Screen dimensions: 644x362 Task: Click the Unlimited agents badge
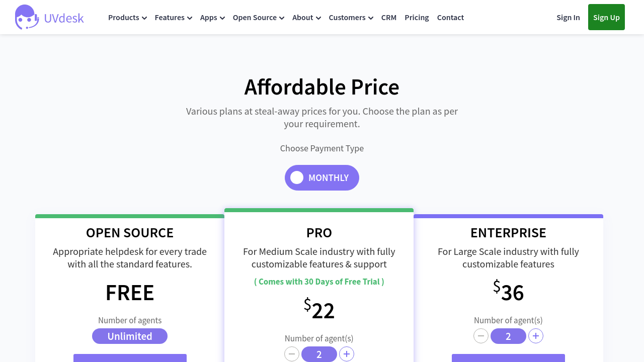coord(130,336)
